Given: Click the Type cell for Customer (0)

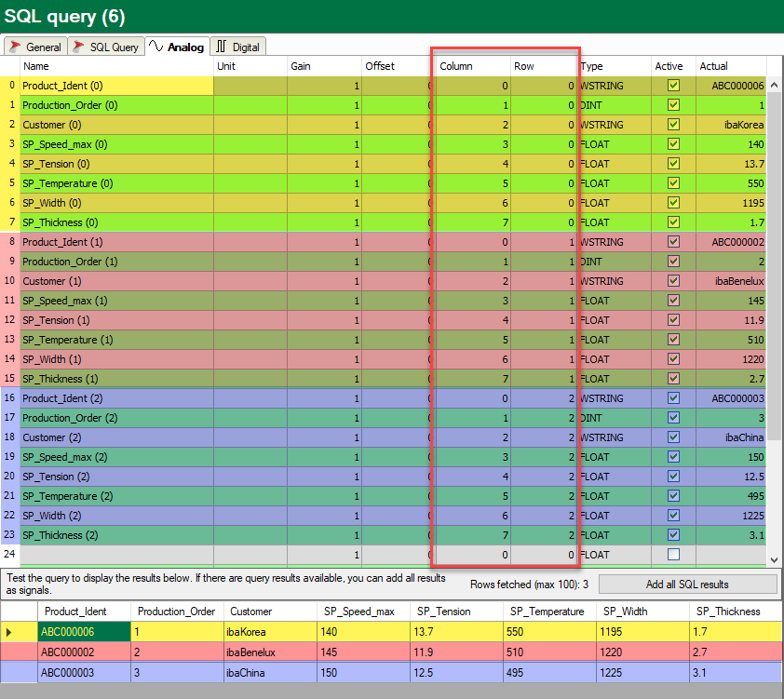Looking at the screenshot, I should click(x=615, y=125).
